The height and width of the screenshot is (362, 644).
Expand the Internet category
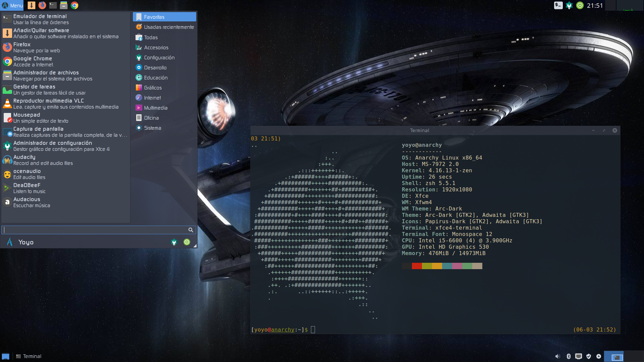(152, 98)
